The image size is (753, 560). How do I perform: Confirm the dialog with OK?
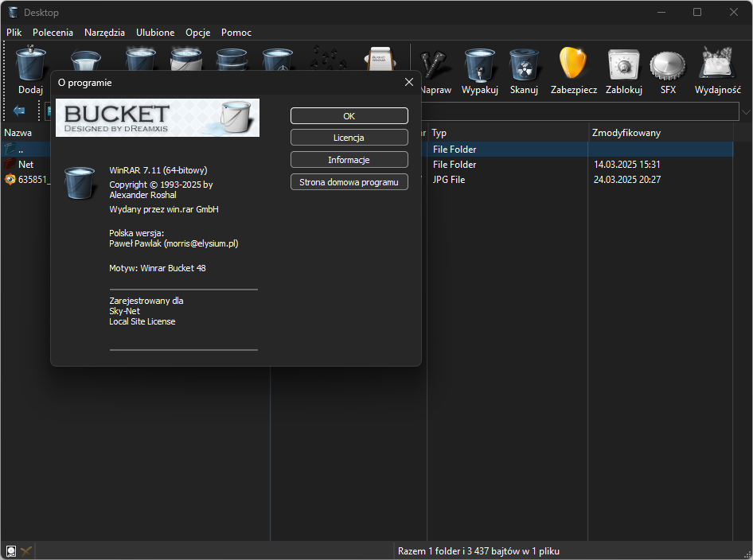[x=349, y=116]
